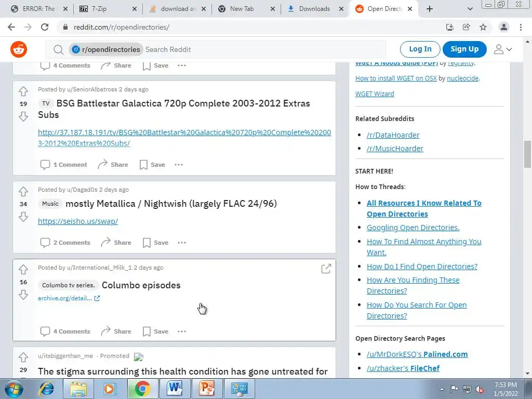Image resolution: width=532 pixels, height=399 pixels.
Task: Open the /r/DataHoarder link
Action: pos(393,135)
